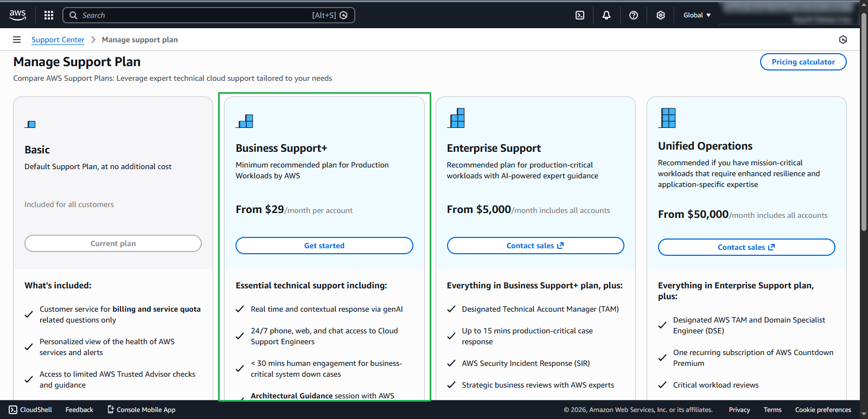
Task: Open the help question mark icon
Action: [x=634, y=15]
